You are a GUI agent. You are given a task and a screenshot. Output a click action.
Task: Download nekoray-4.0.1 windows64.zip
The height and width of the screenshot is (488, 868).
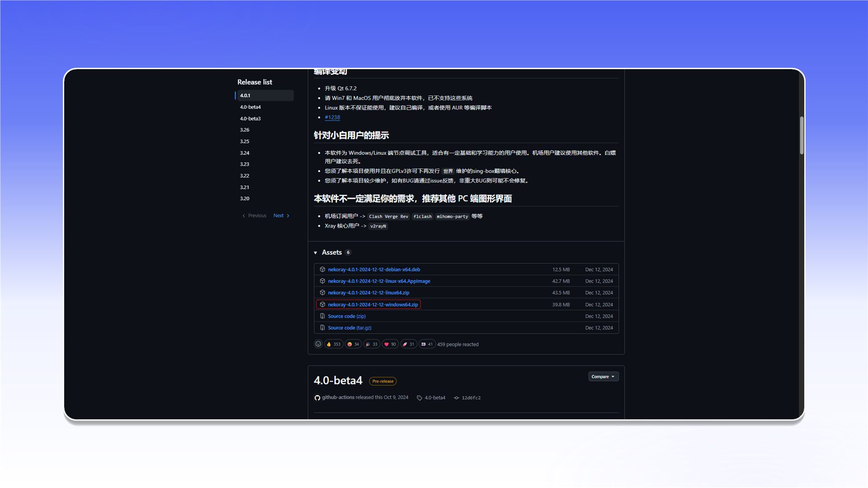coord(373,305)
